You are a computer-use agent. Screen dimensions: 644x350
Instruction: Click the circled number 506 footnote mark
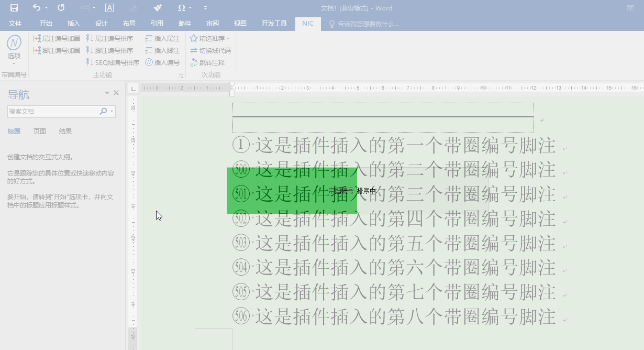[x=241, y=316]
